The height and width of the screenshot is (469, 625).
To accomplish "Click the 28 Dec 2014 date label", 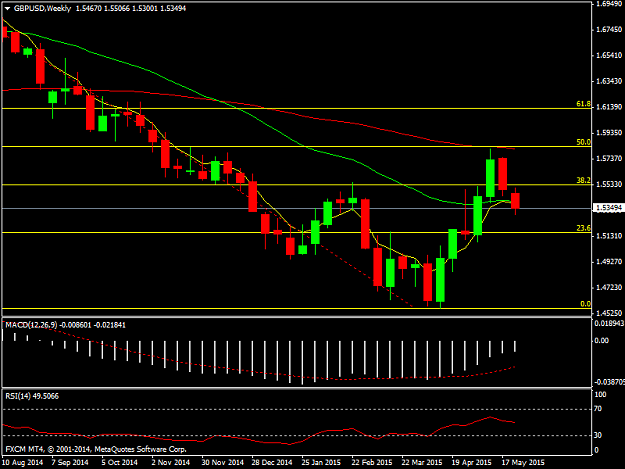I will tap(271, 462).
